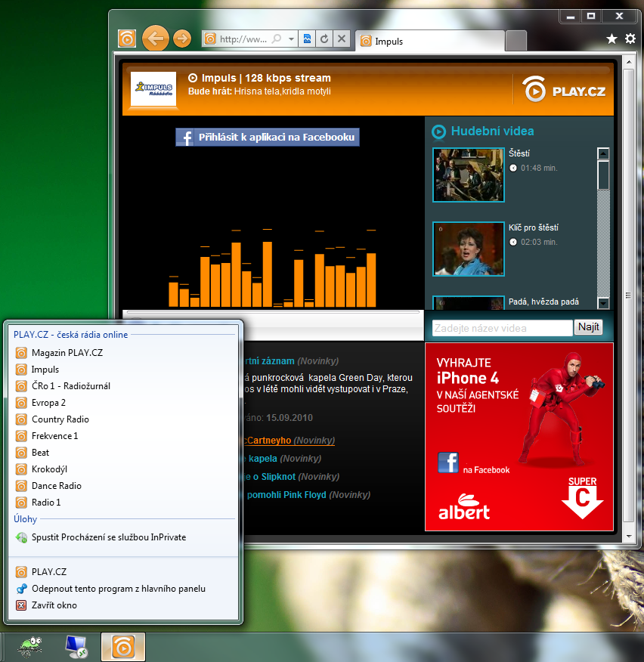Open the Štěstí video thumbnail
644x662 pixels.
[469, 175]
